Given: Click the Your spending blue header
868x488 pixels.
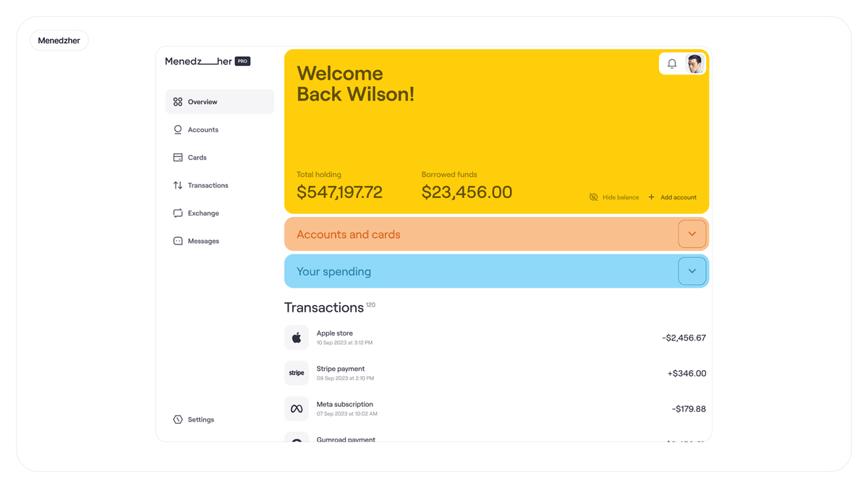Looking at the screenshot, I should tap(434, 271).
